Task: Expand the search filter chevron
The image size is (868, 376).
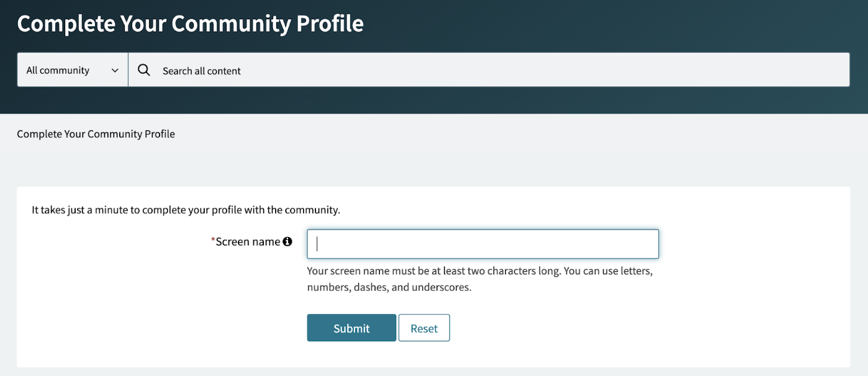Action: (115, 69)
